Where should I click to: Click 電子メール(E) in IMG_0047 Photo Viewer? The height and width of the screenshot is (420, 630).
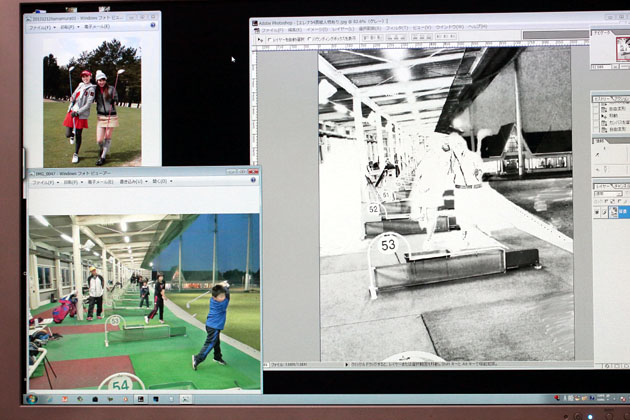coord(100,182)
